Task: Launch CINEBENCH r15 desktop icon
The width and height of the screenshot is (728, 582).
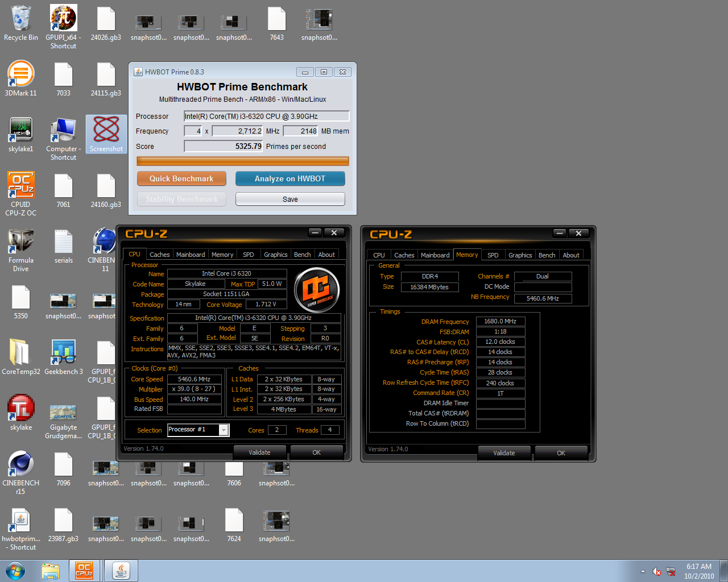Action: [x=20, y=473]
